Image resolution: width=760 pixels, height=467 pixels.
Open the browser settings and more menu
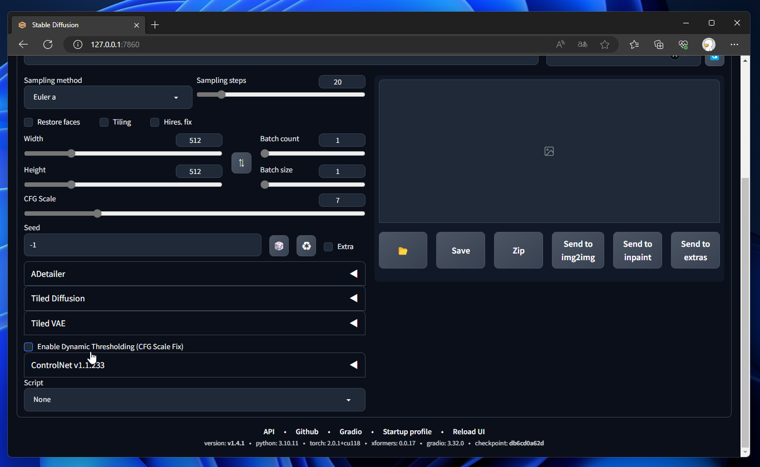click(x=734, y=45)
